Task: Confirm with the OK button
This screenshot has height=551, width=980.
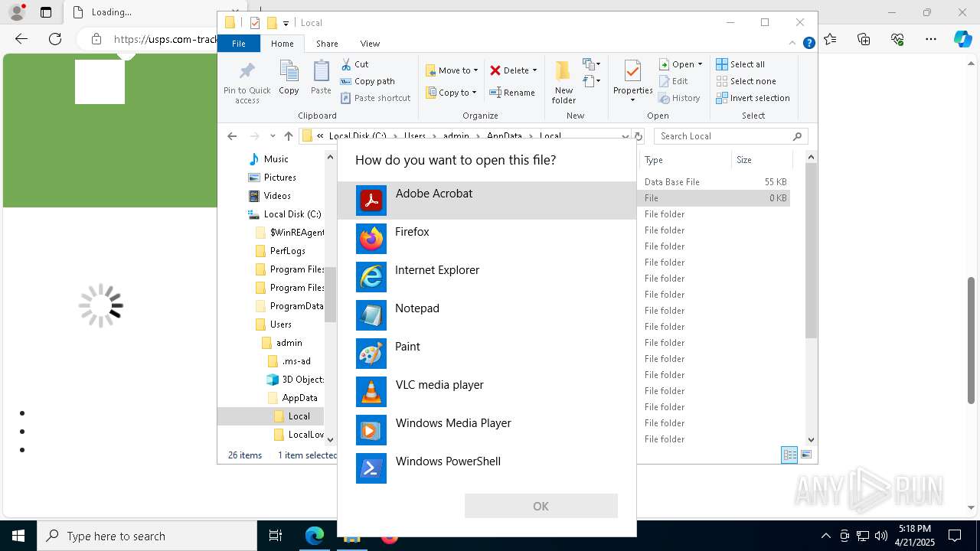Action: 541,506
